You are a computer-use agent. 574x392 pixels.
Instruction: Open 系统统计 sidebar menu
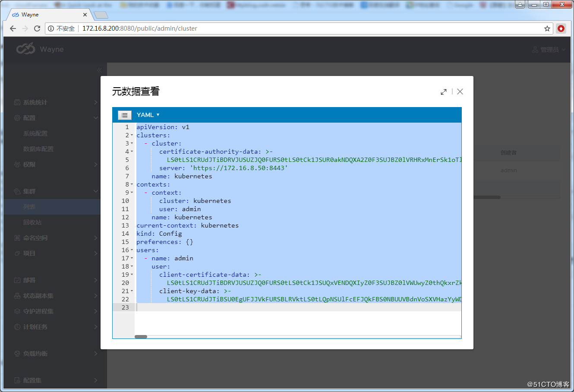[x=56, y=102]
